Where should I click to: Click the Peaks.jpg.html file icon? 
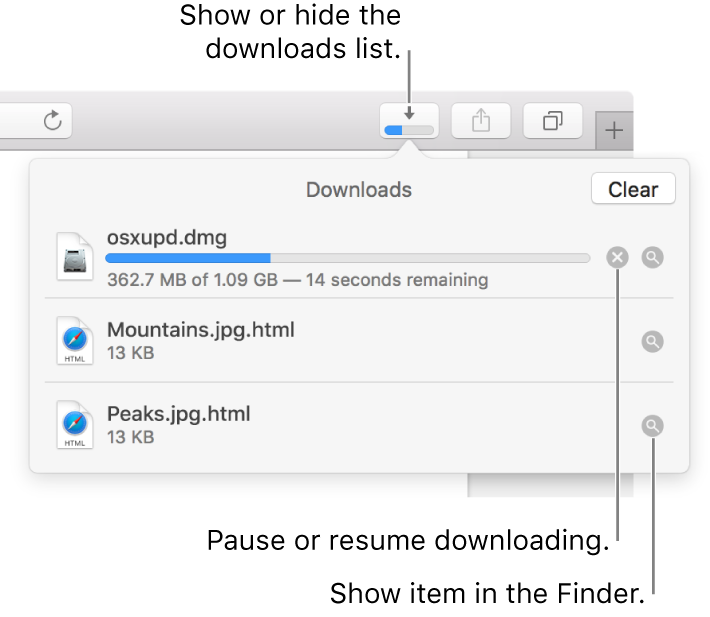(x=75, y=425)
